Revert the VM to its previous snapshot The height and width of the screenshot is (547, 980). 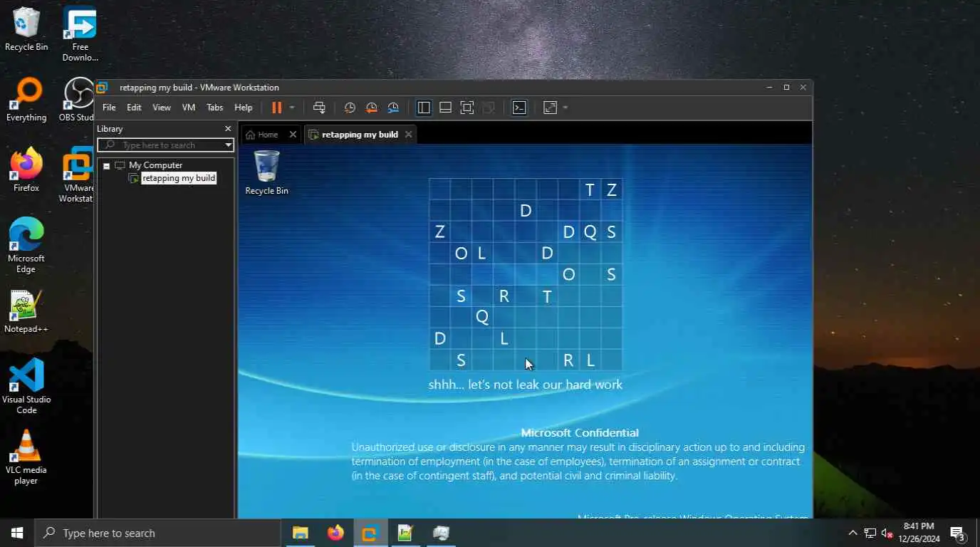(372, 108)
